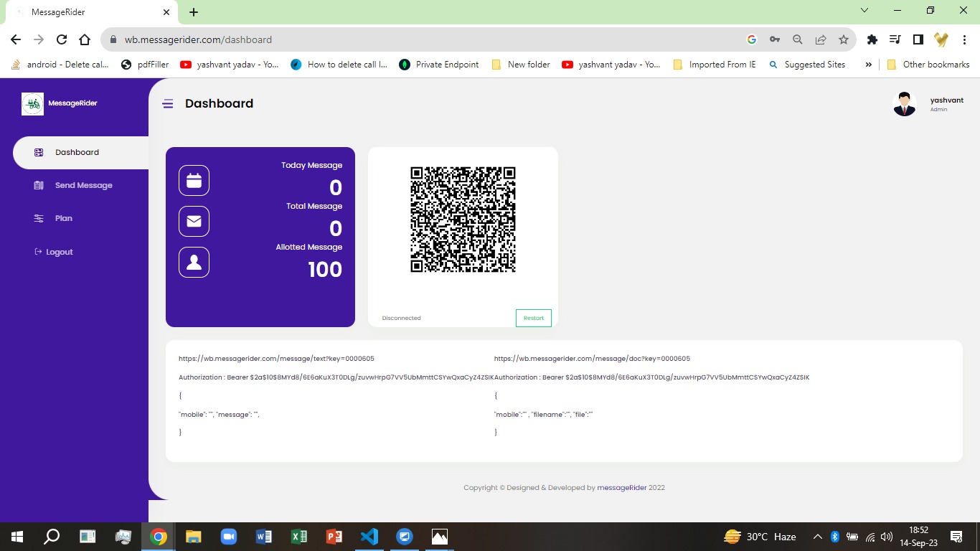This screenshot has width=980, height=551.
Task: Open the android - Delete cal... bookmark
Action: pyautogui.click(x=60, y=65)
